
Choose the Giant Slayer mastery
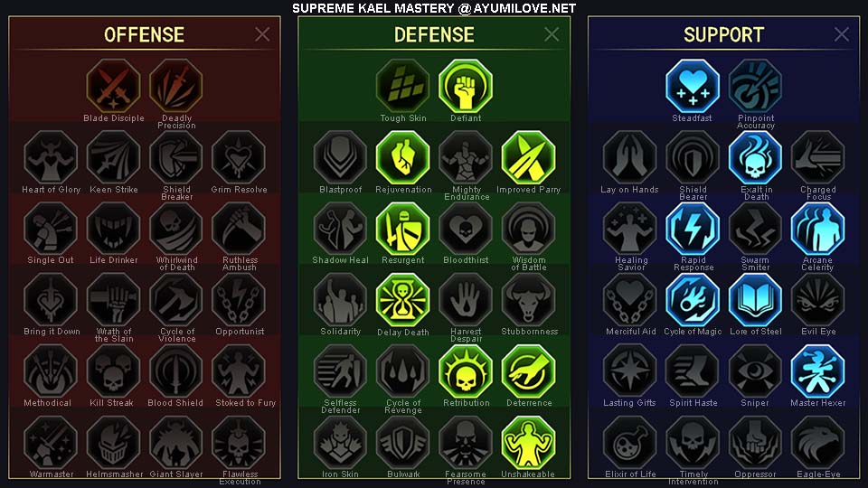pyautogui.click(x=176, y=442)
